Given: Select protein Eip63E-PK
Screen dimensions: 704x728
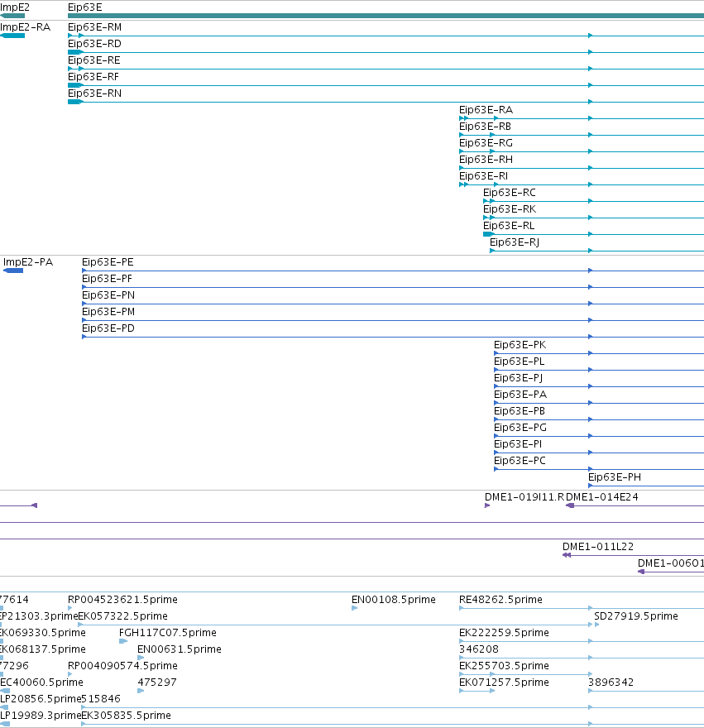Looking at the screenshot, I should [x=520, y=345].
